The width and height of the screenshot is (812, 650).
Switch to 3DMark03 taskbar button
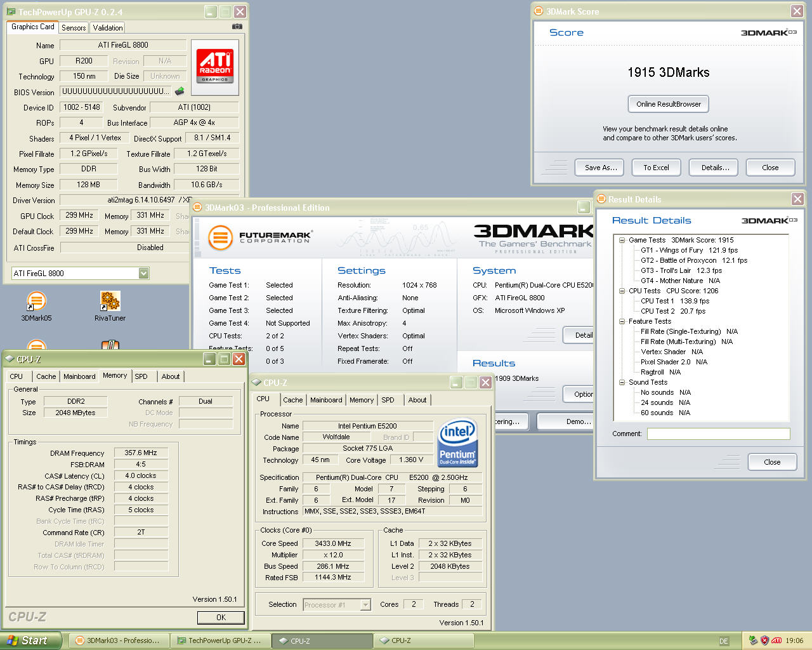click(119, 640)
